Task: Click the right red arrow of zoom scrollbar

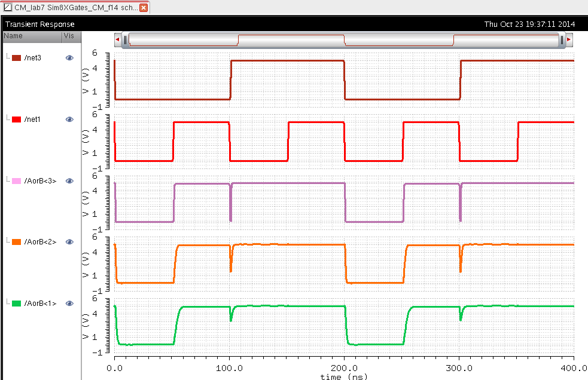Action: [569, 39]
